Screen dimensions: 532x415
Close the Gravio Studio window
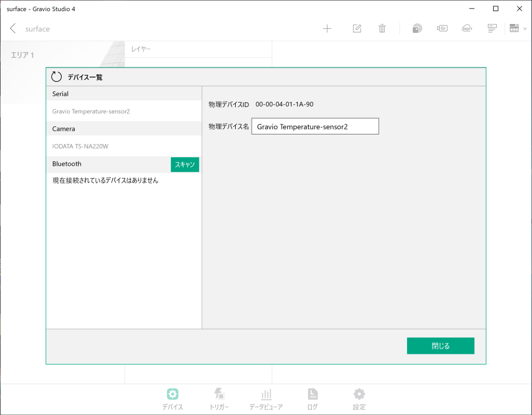pyautogui.click(x=519, y=9)
